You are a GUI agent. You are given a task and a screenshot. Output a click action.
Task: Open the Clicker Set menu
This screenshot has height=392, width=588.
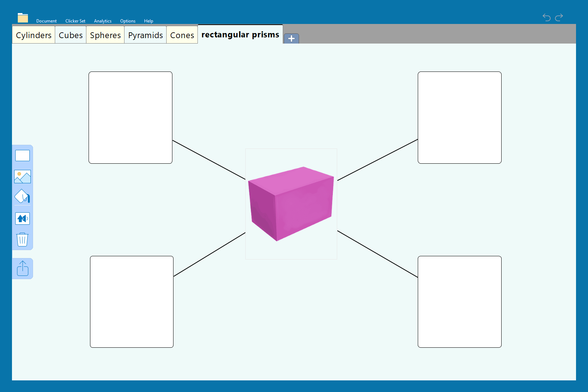(x=75, y=21)
